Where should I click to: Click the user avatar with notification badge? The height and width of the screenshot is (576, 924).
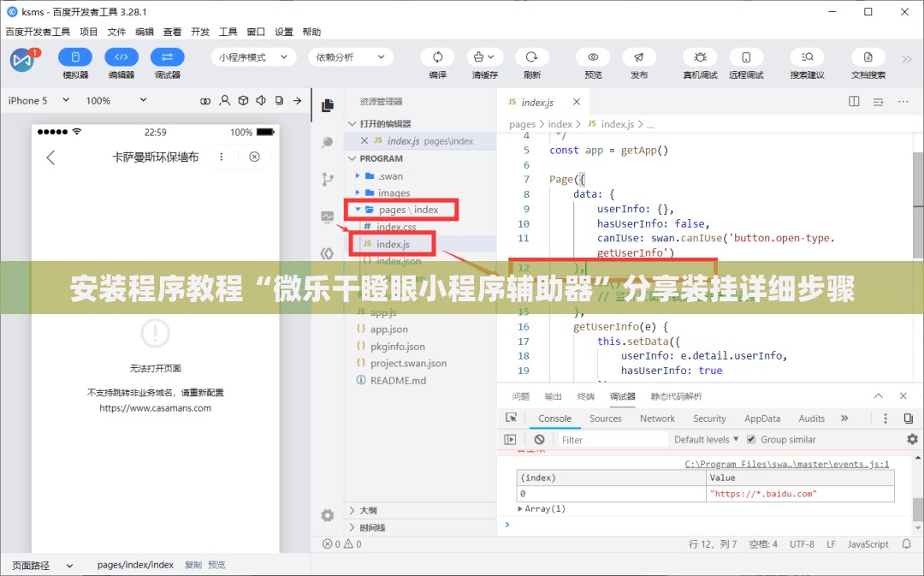point(23,60)
